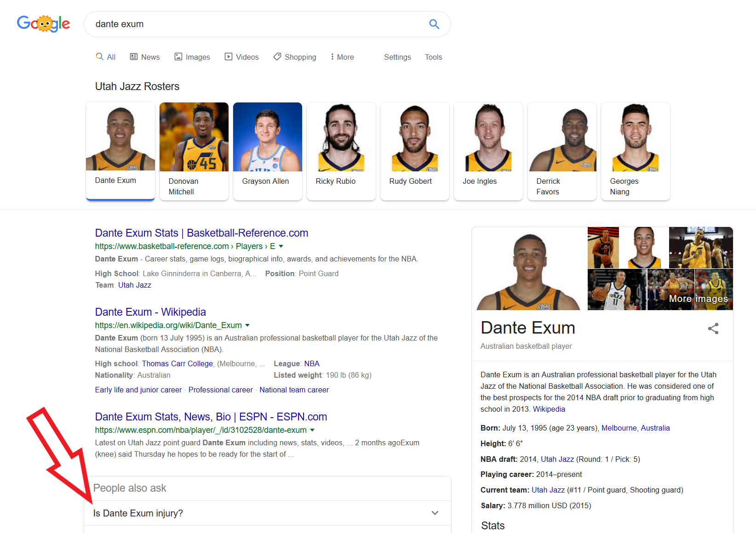Screen dimensions: 756x533
Task: Click the share icon beside Dante Exum
Action: [713, 329]
